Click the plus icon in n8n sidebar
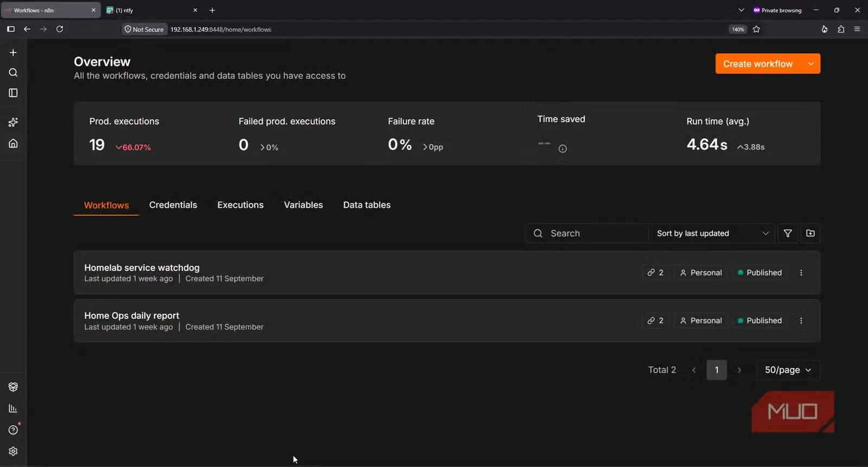The image size is (868, 467). (13, 53)
